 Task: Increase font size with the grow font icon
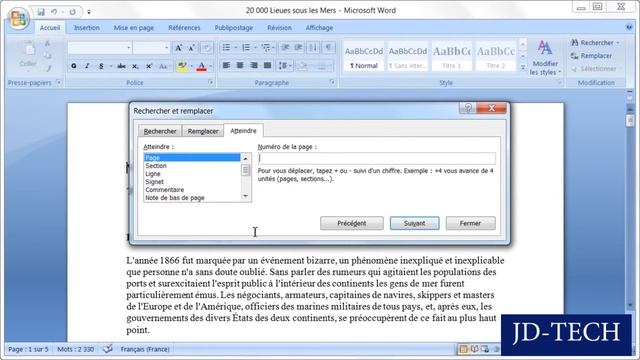pos(178,48)
